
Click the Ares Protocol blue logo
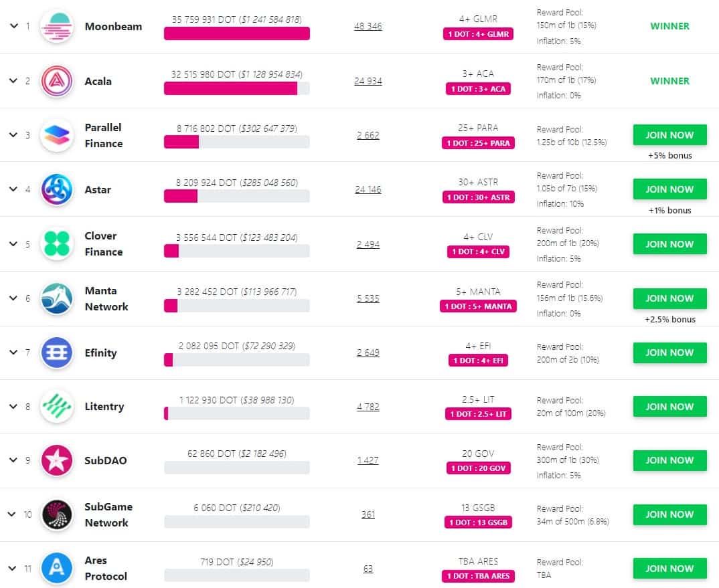point(57,569)
